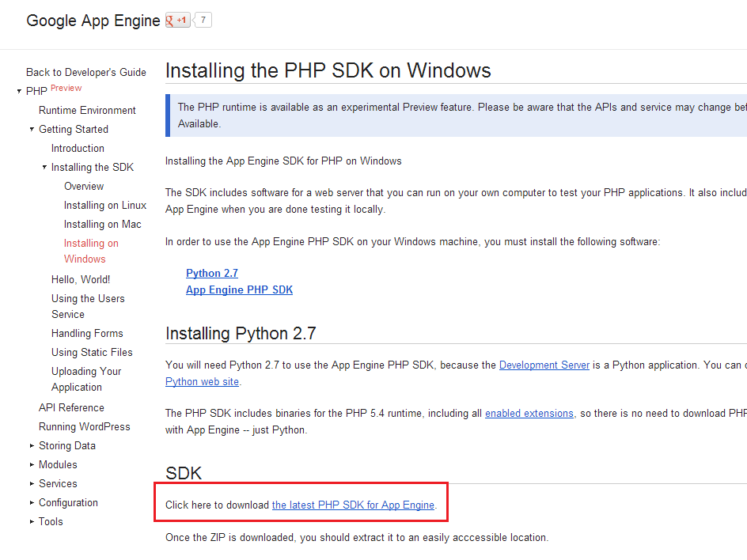Expand the Modules arrow
747x560 pixels.
(x=32, y=465)
